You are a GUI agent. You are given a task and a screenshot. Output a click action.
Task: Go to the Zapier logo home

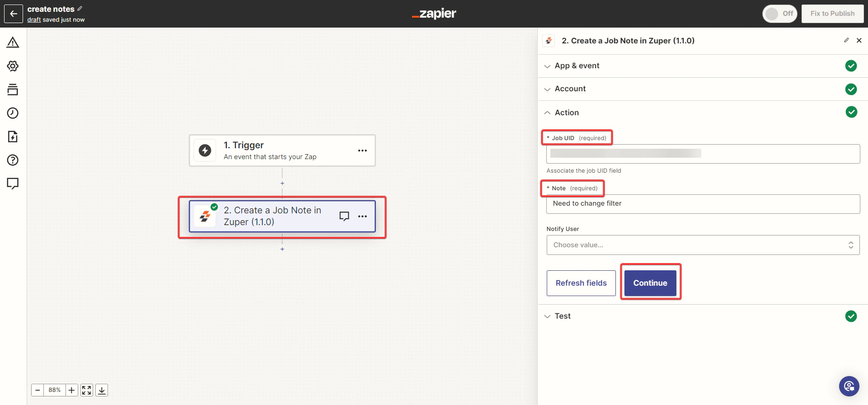(x=434, y=14)
